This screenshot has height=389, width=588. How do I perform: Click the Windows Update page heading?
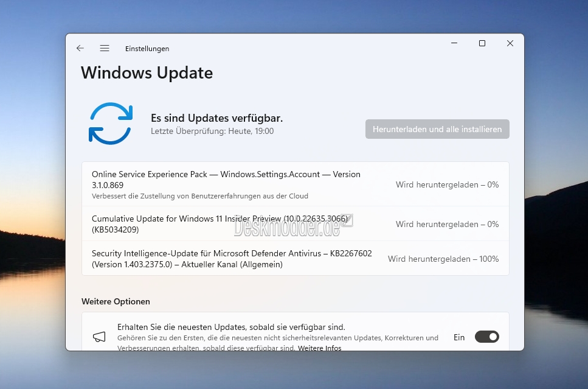tap(147, 73)
